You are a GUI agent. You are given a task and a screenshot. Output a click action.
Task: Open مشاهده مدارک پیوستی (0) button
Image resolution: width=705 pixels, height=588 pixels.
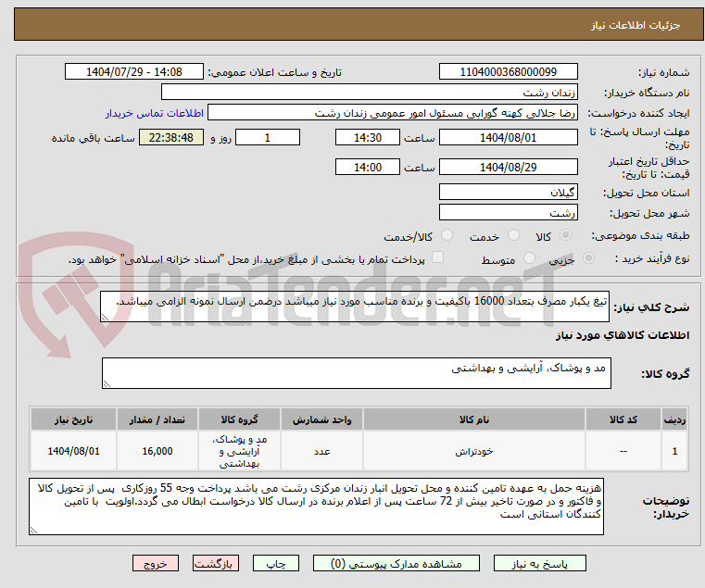coord(397,563)
